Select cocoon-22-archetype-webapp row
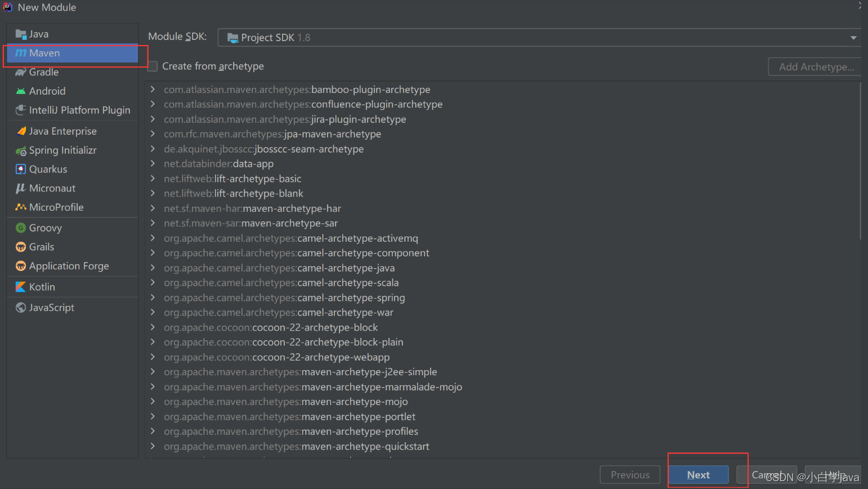The image size is (868, 489). click(503, 357)
